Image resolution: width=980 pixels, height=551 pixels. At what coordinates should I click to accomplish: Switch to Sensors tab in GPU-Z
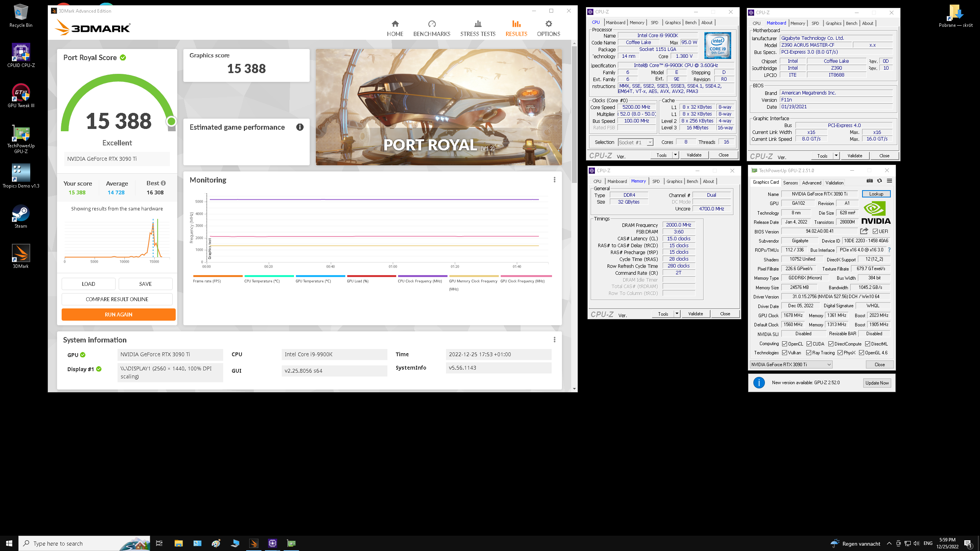coord(791,183)
